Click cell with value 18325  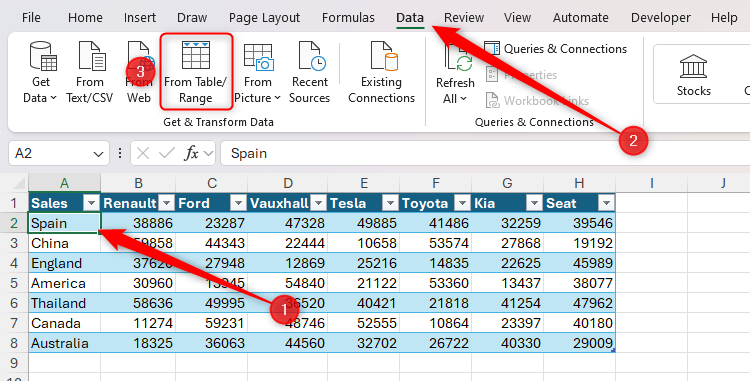click(138, 343)
